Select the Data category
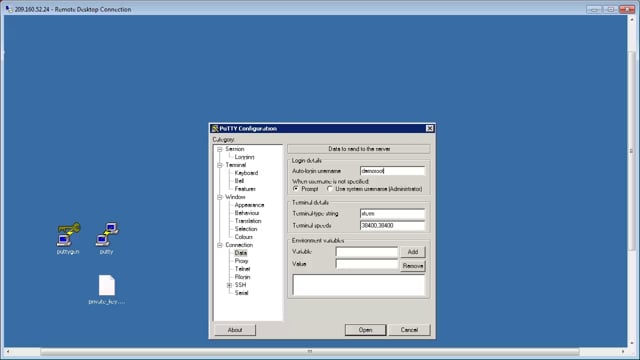 (241, 253)
